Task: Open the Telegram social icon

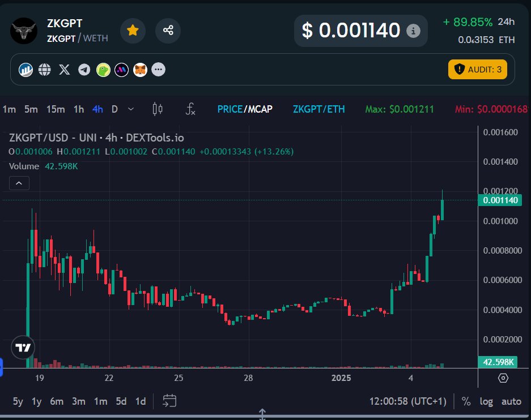Action: [x=84, y=70]
